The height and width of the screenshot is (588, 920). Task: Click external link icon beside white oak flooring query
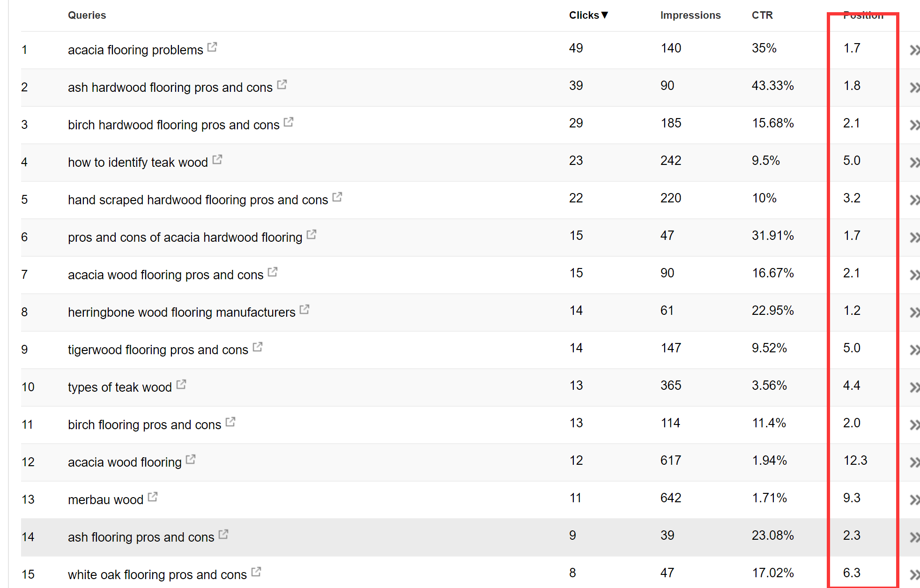tap(256, 572)
